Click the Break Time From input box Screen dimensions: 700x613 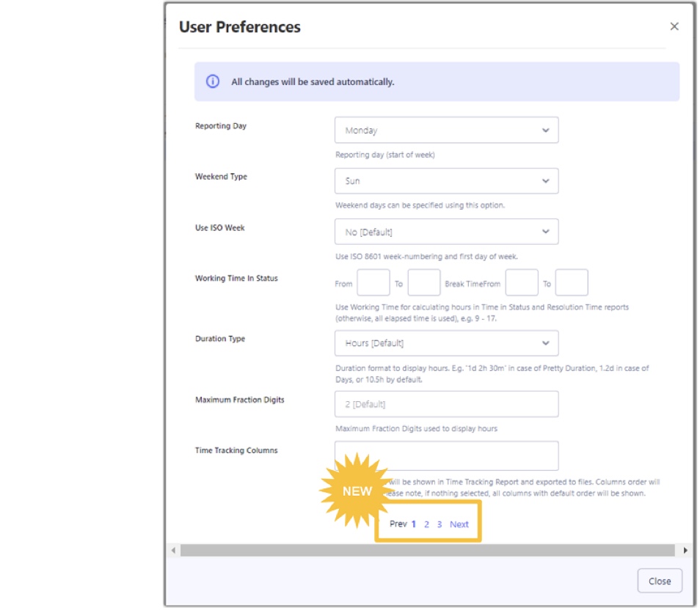(522, 283)
